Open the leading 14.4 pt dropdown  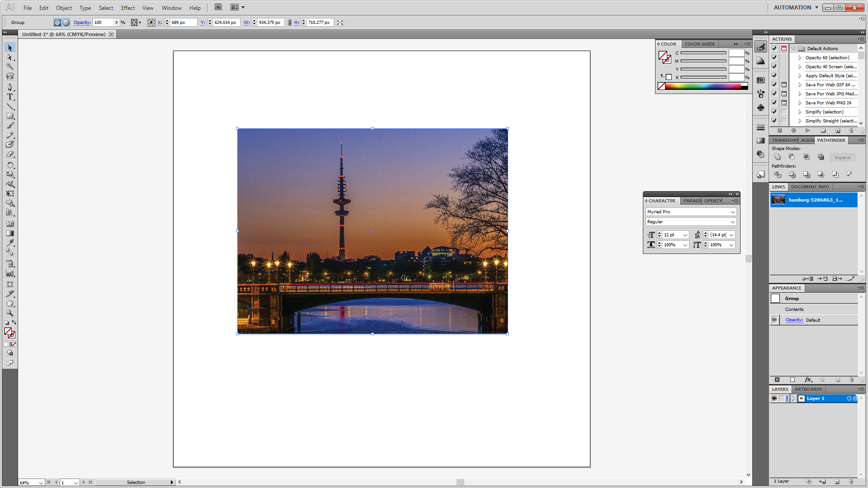tap(731, 235)
